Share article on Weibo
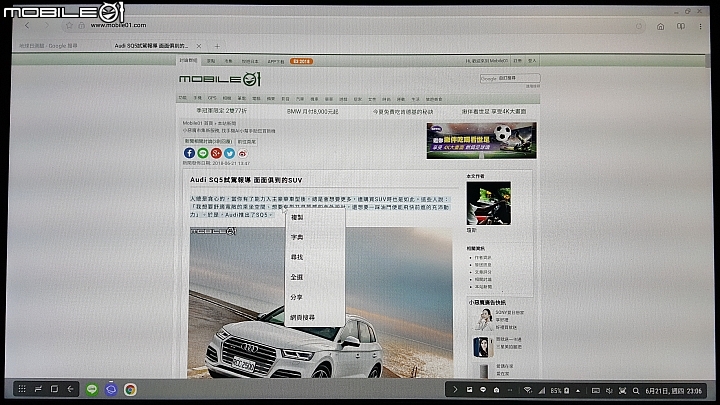 (242, 153)
